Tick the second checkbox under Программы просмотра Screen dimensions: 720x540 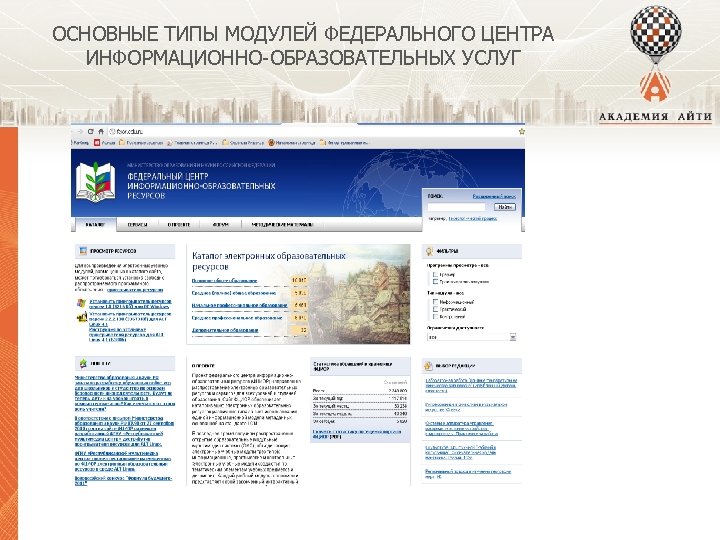[x=435, y=281]
